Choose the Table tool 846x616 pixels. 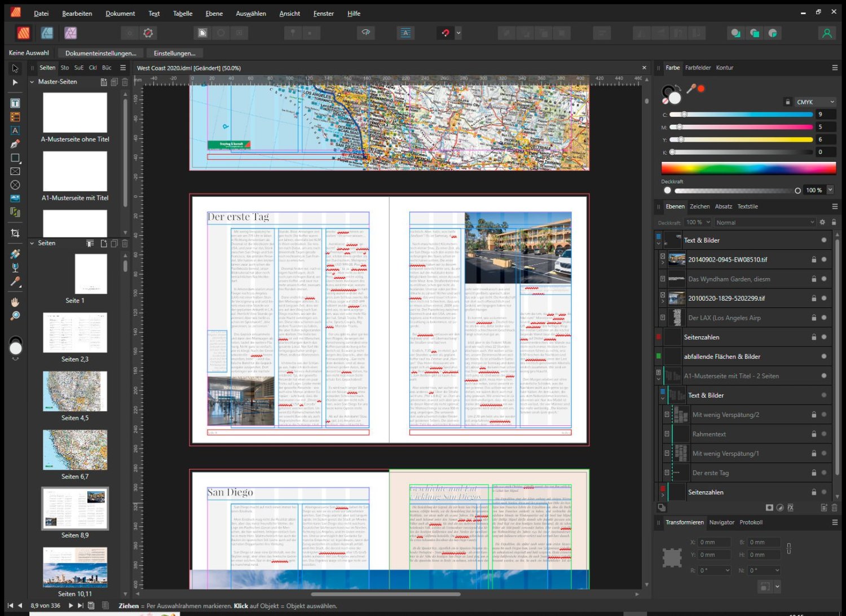[15, 117]
